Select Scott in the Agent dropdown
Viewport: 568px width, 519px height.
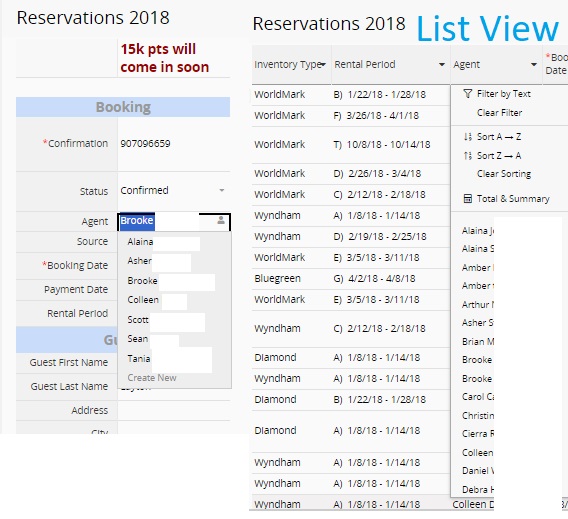pos(138,319)
